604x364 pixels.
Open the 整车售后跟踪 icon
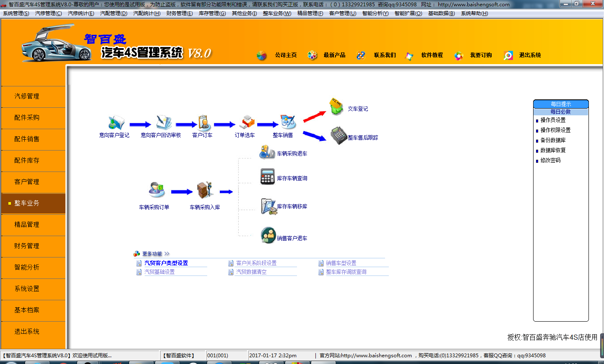click(338, 135)
